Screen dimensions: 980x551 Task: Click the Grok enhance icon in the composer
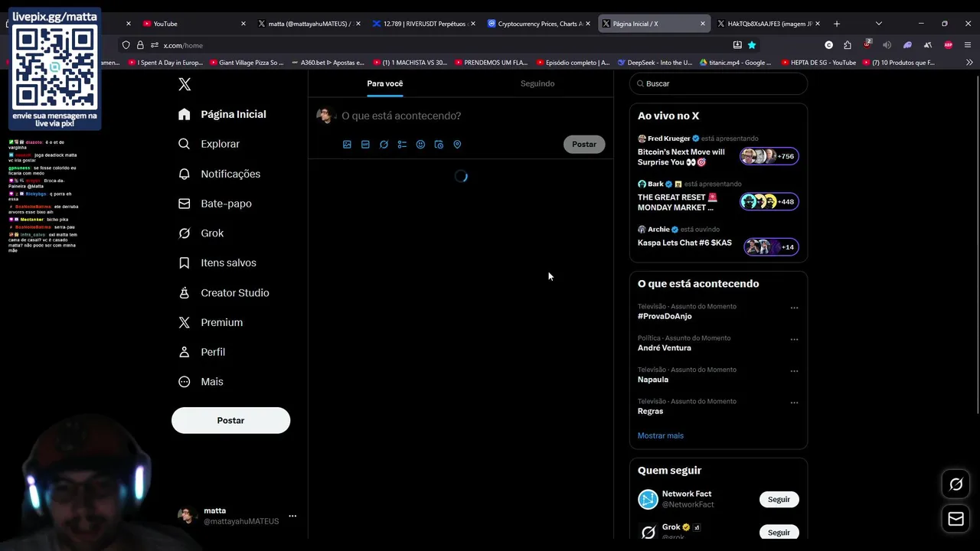pos(384,144)
